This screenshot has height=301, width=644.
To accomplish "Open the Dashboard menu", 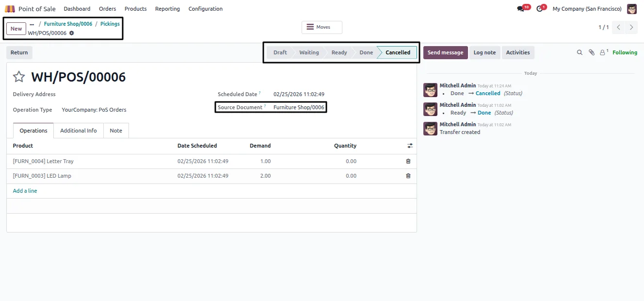I will click(77, 9).
